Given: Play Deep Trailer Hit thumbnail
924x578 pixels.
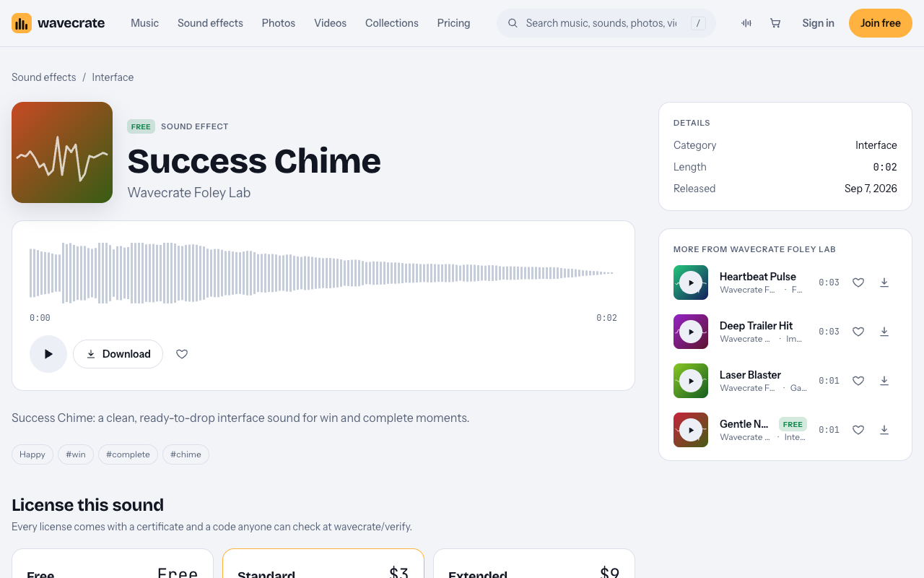Looking at the screenshot, I should (691, 332).
